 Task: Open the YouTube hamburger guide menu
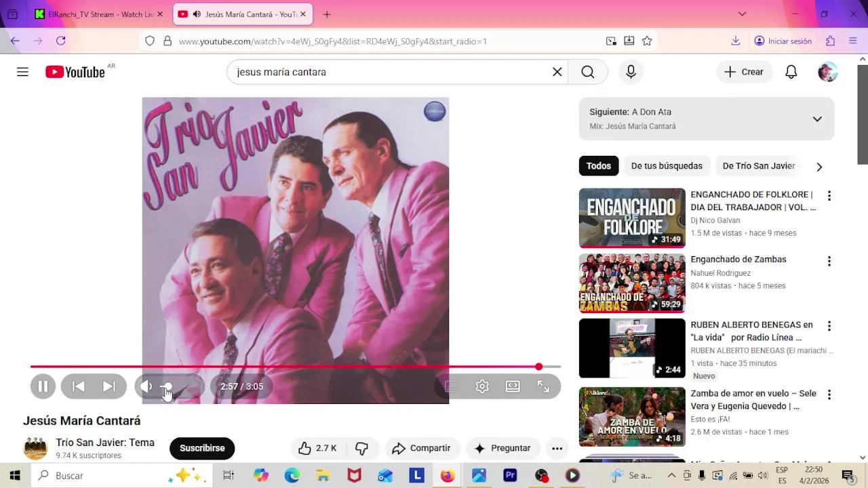click(x=22, y=72)
